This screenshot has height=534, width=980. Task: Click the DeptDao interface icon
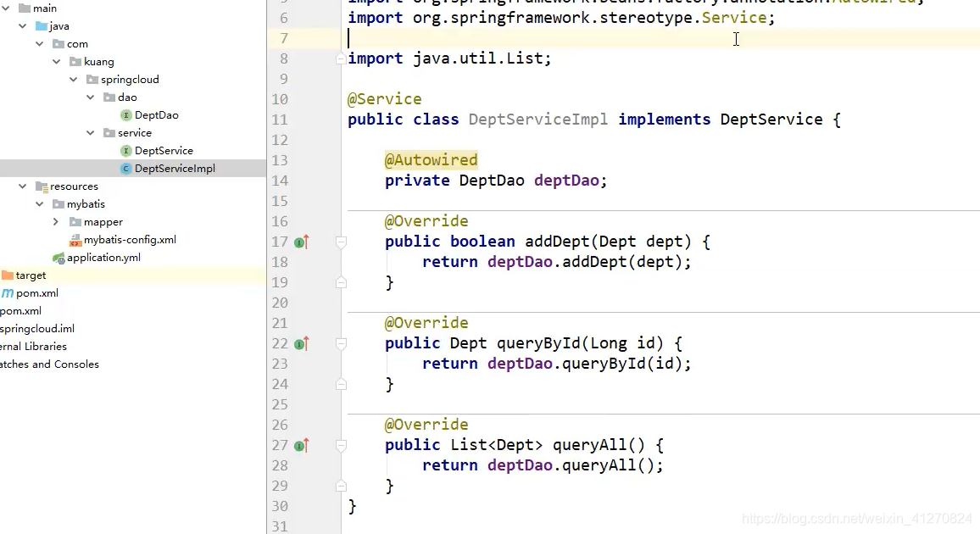pos(125,115)
